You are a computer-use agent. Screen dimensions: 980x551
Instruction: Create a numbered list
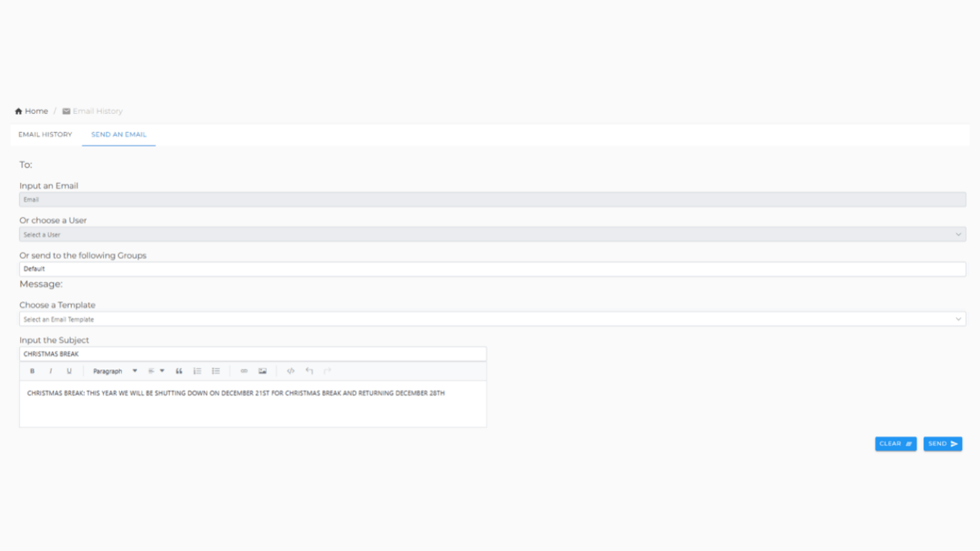click(197, 371)
